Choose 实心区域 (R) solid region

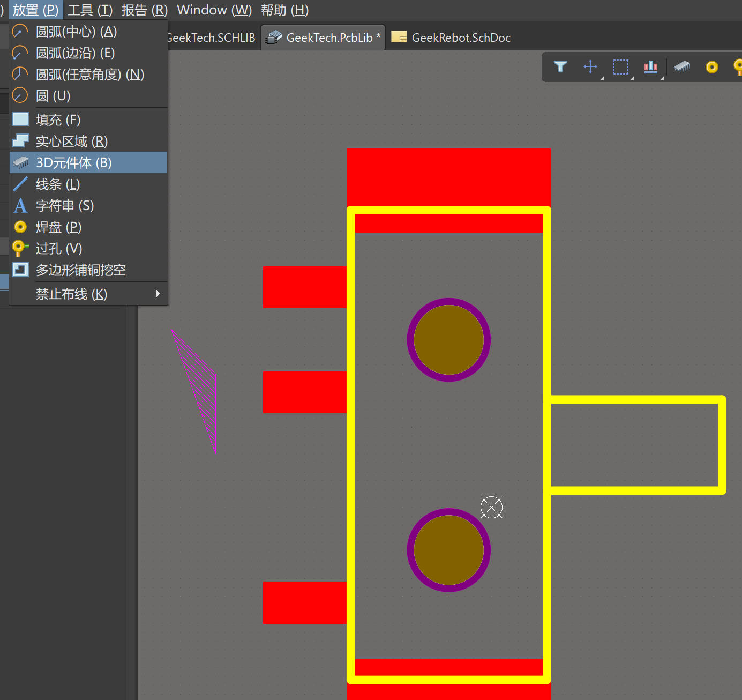[x=71, y=142]
